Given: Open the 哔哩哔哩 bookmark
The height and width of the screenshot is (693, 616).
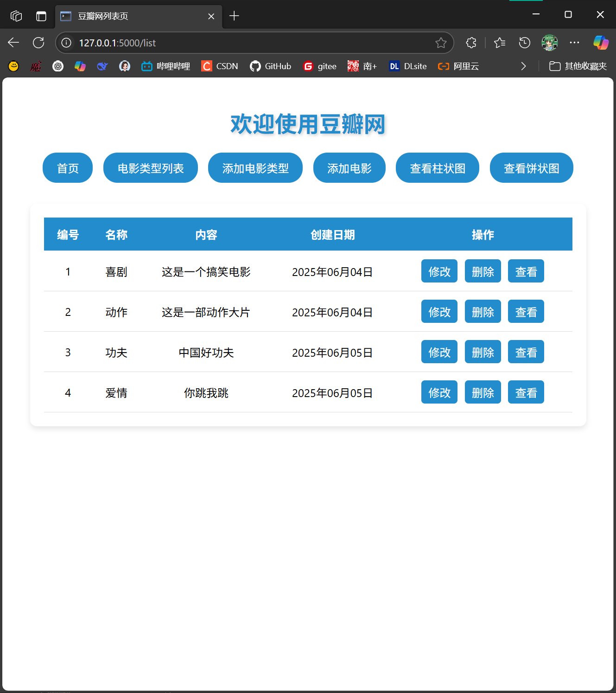Looking at the screenshot, I should (166, 66).
